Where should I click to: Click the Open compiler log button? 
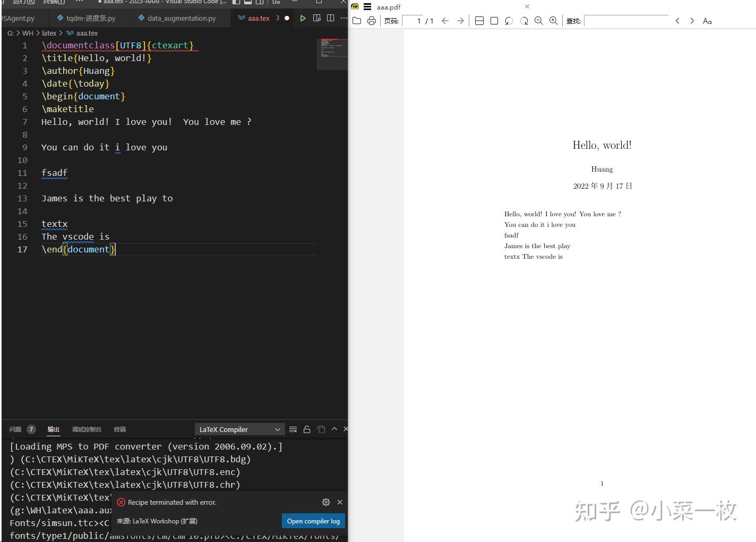pos(313,521)
